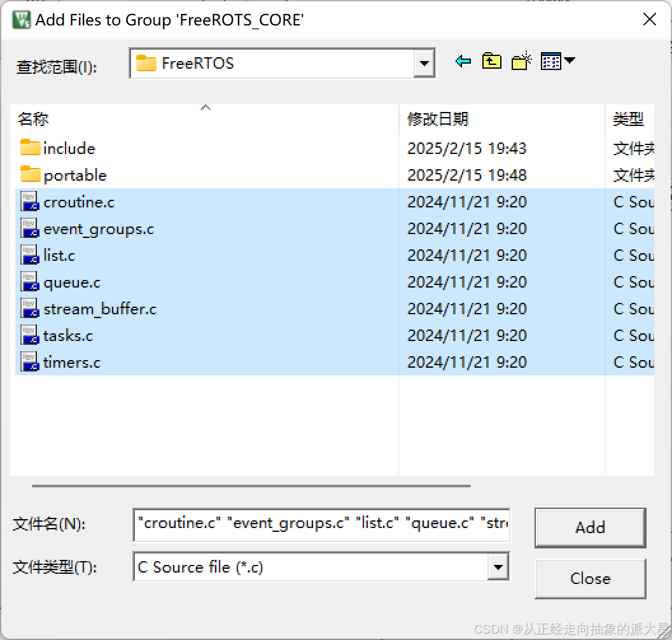Select the portable folder name
This screenshot has width=672, height=640.
pos(75,175)
